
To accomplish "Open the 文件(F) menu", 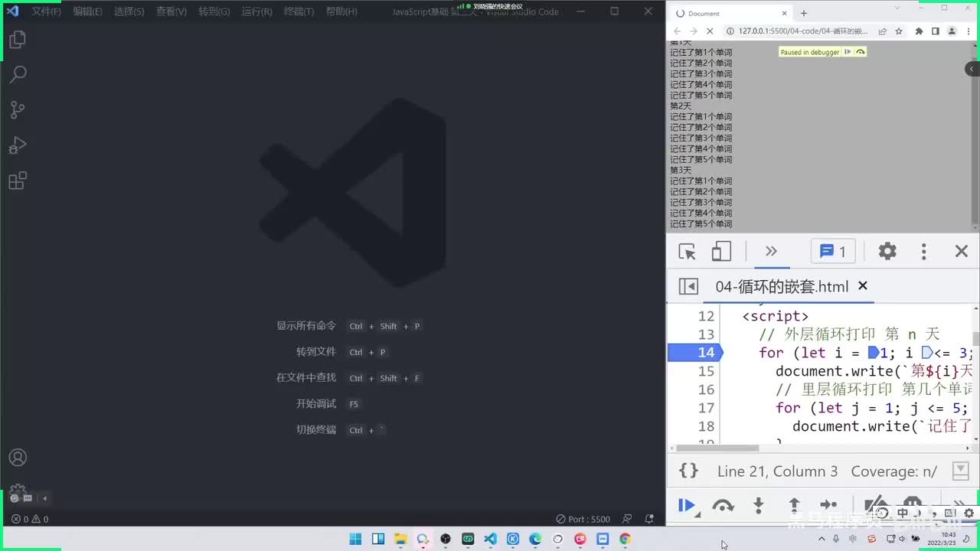I will coord(47,11).
